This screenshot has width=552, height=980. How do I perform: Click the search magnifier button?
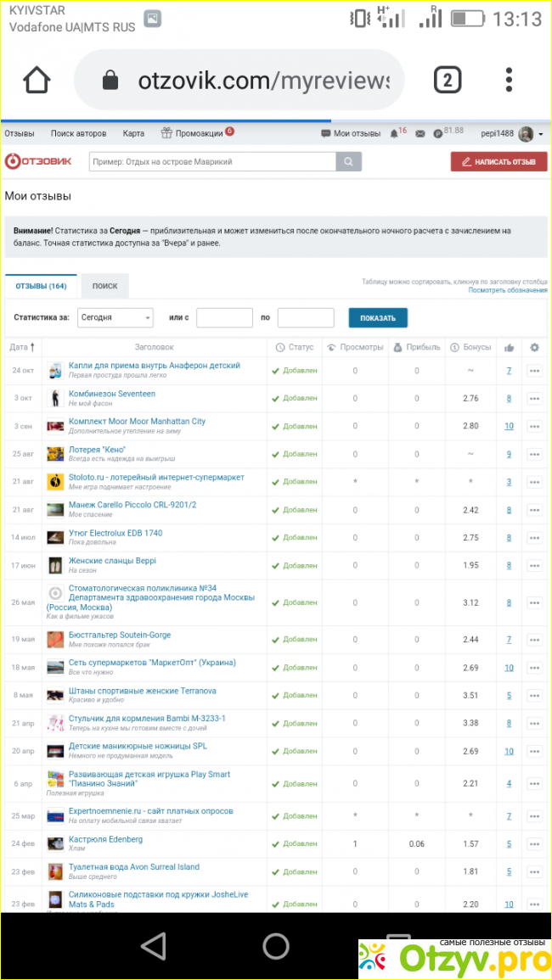pyautogui.click(x=348, y=162)
